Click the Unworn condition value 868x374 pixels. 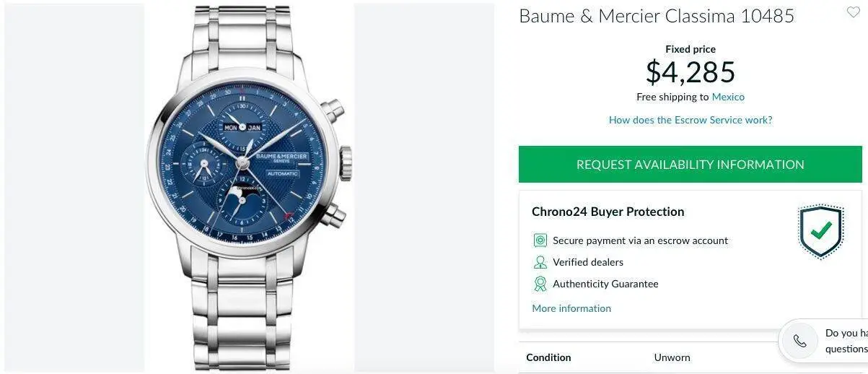pos(672,357)
